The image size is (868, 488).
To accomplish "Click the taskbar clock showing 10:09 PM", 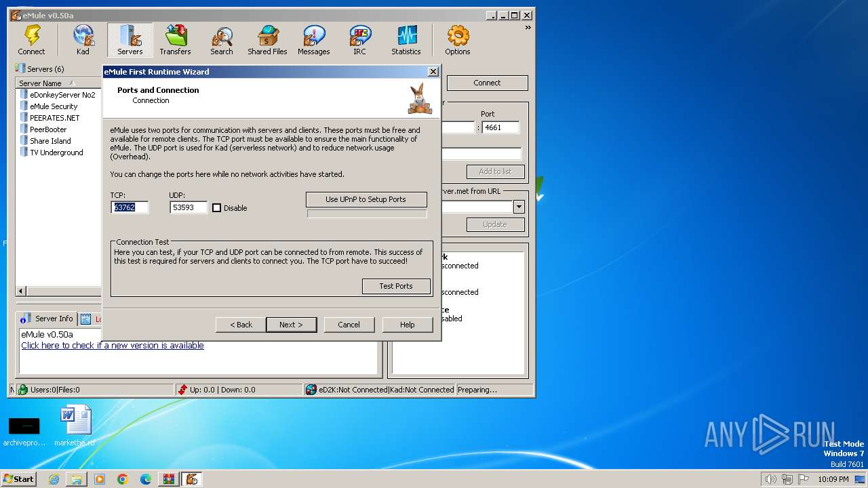I will pos(833,479).
